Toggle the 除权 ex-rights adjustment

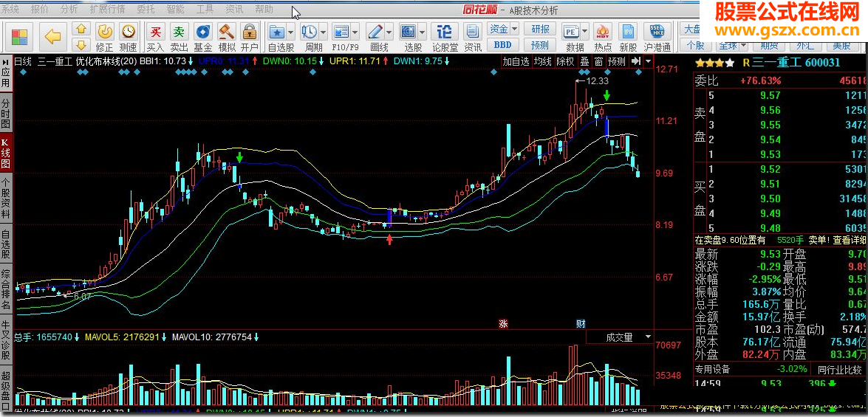[565, 61]
